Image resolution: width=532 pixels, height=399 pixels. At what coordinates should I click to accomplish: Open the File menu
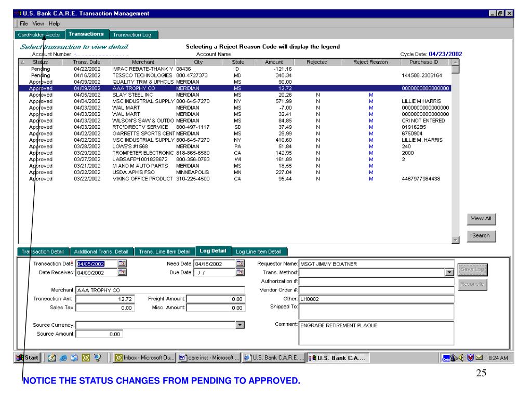click(x=24, y=23)
